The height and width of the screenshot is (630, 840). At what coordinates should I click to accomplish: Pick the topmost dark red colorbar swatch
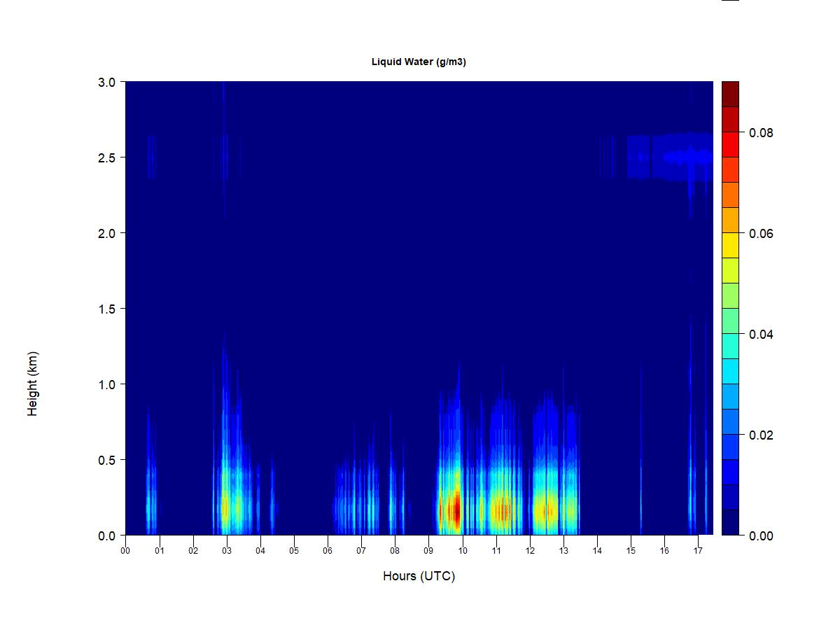(x=730, y=94)
